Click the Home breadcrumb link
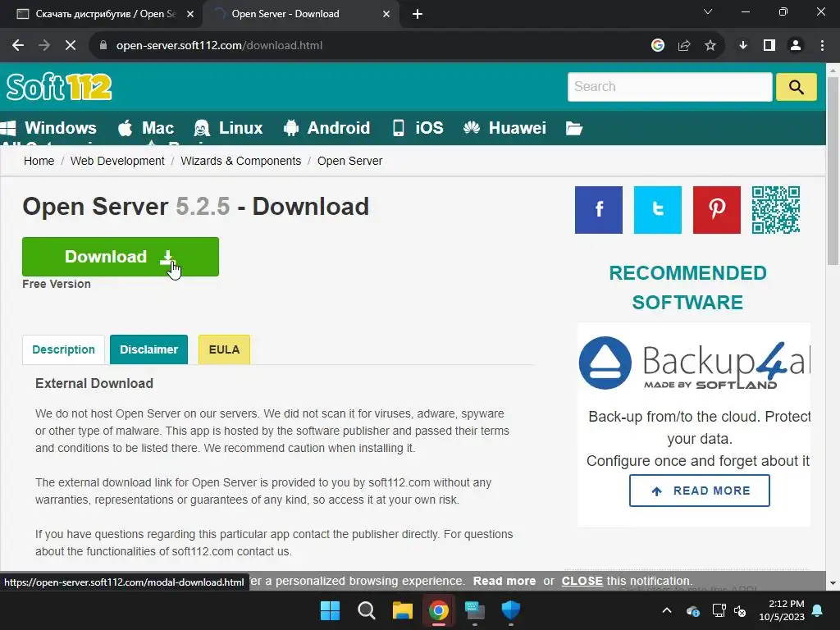Screen dimensions: 840x630 (x=39, y=162)
